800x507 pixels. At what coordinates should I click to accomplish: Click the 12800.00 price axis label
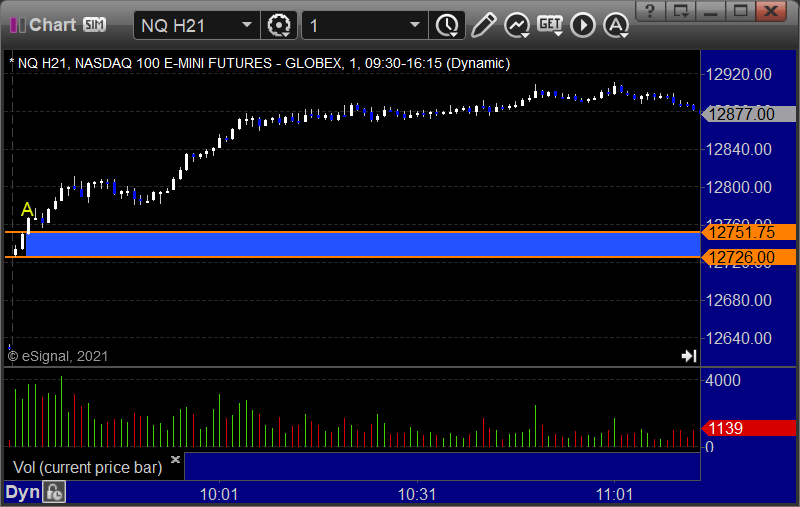point(738,187)
